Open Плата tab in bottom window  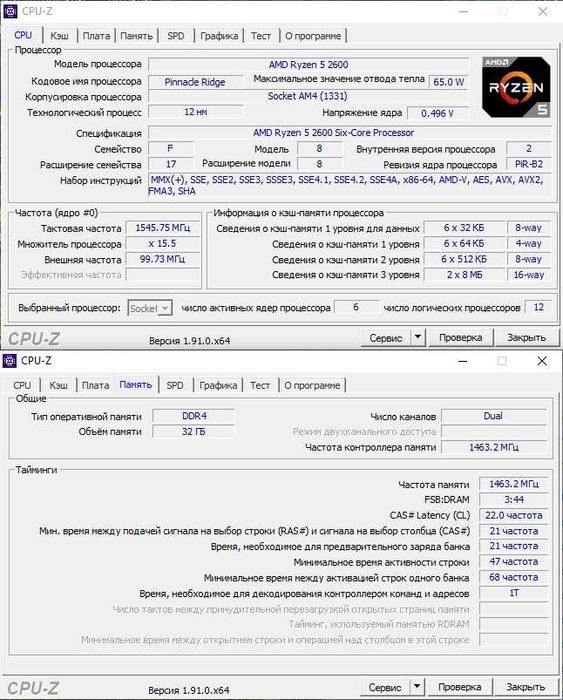point(96,385)
